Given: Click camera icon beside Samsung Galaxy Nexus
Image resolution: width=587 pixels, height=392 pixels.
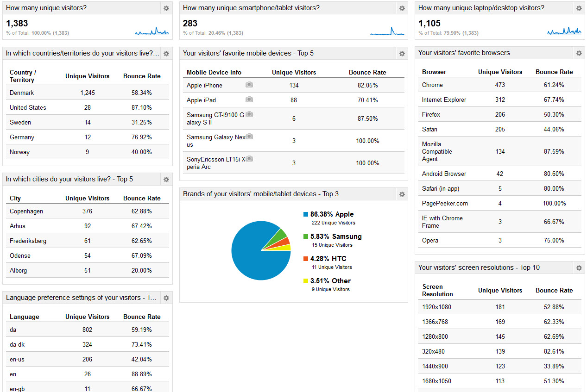Looking at the screenshot, I should point(249,136).
